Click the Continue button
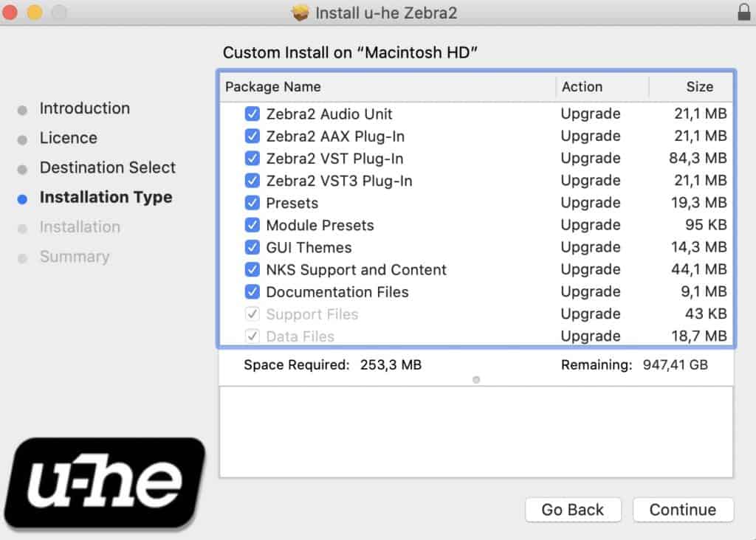 (683, 510)
